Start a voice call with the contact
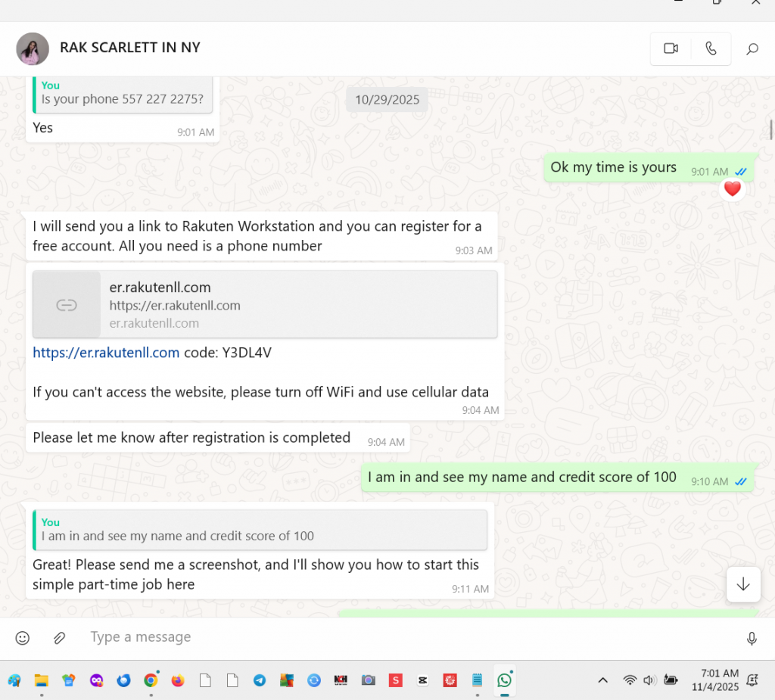775x700 pixels. point(711,48)
